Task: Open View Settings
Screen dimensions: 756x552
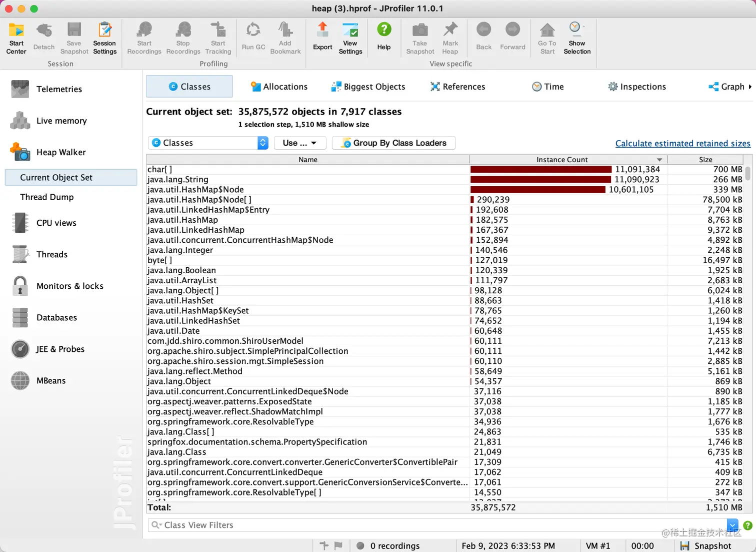Action: (350, 39)
